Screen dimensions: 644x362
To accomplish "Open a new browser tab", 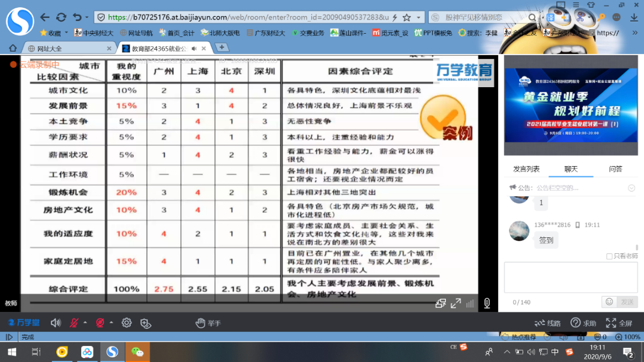I will pos(222,47).
